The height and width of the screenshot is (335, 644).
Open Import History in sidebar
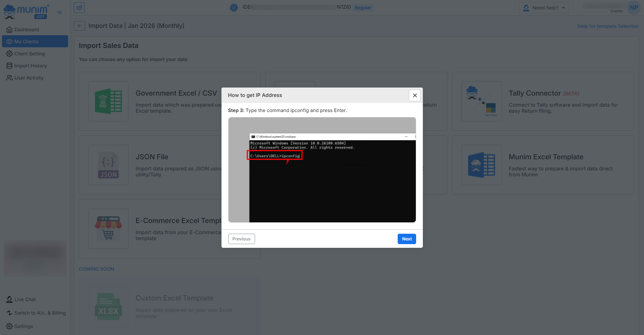coord(31,66)
